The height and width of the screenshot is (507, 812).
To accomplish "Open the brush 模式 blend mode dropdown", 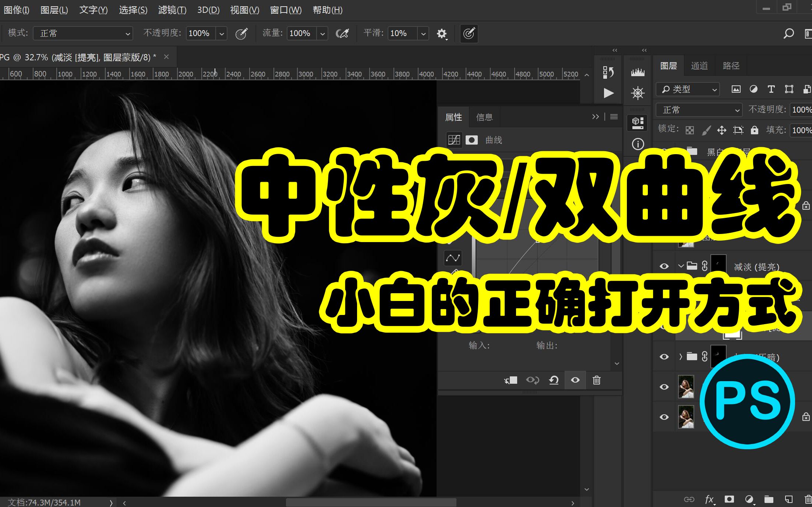I will click(x=83, y=33).
